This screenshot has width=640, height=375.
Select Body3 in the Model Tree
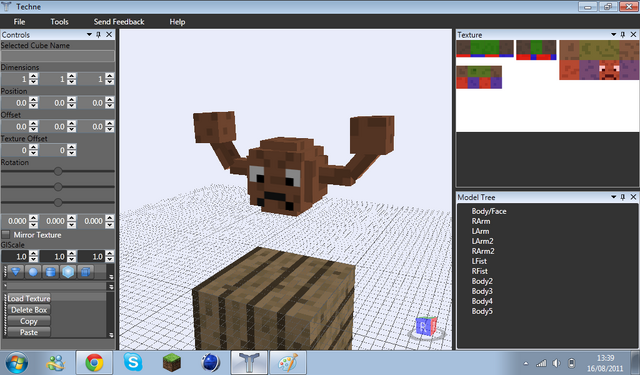pyautogui.click(x=482, y=291)
